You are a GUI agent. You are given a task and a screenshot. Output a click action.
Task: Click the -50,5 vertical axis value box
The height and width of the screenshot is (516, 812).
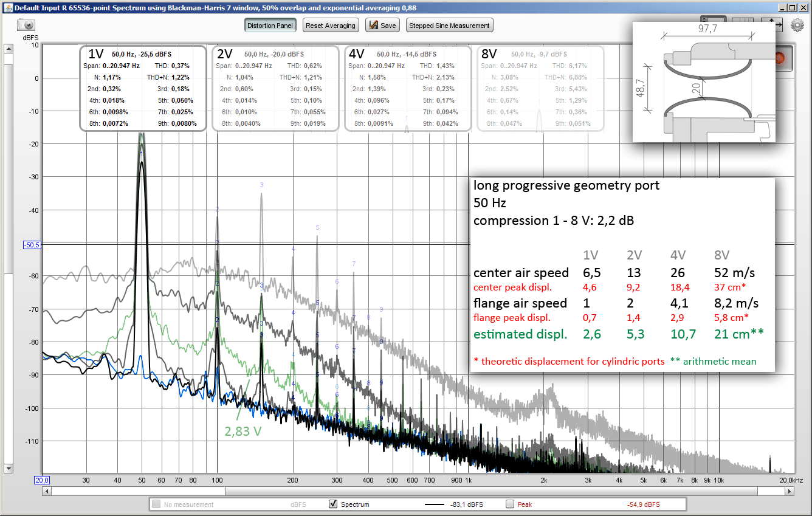coord(32,245)
